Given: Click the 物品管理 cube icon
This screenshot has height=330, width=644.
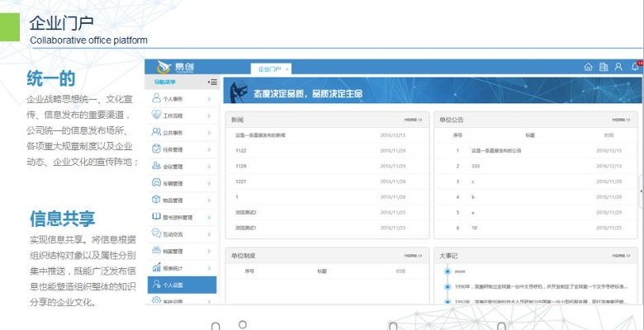Looking at the screenshot, I should (x=156, y=200).
